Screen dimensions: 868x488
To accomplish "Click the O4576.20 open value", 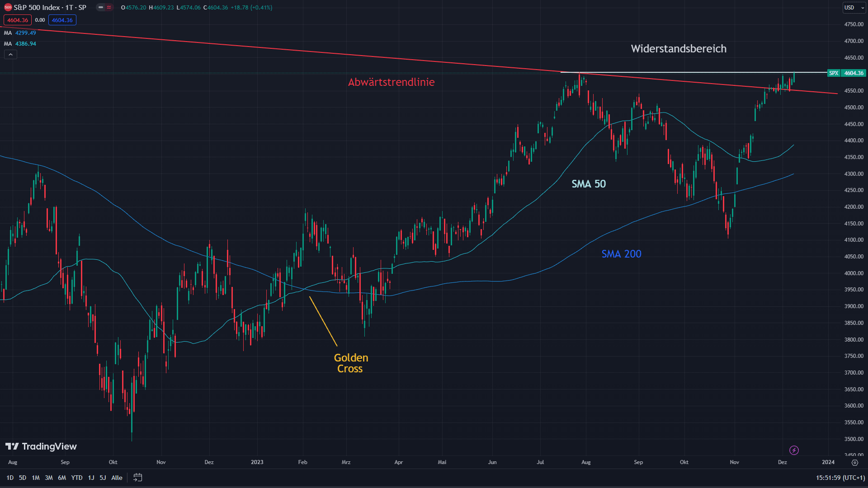I will point(134,8).
